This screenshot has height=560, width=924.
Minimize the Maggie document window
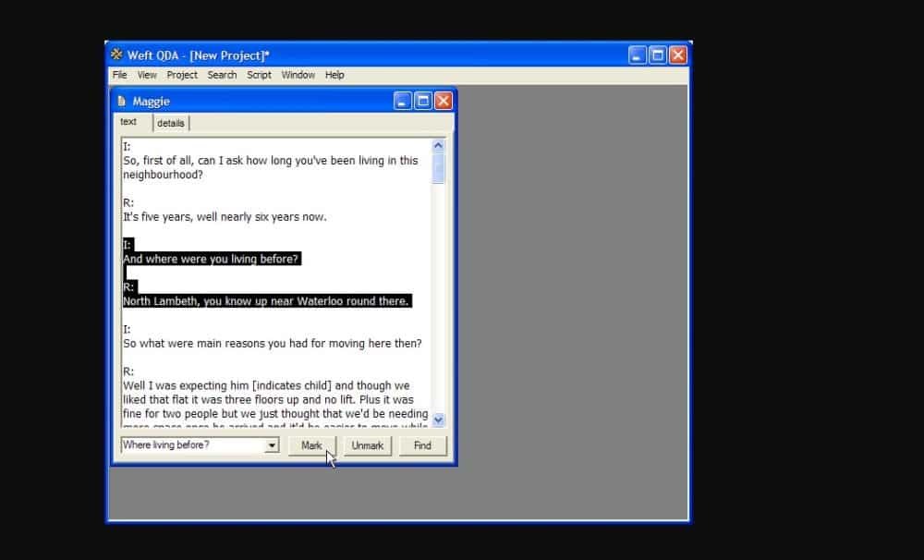click(403, 102)
